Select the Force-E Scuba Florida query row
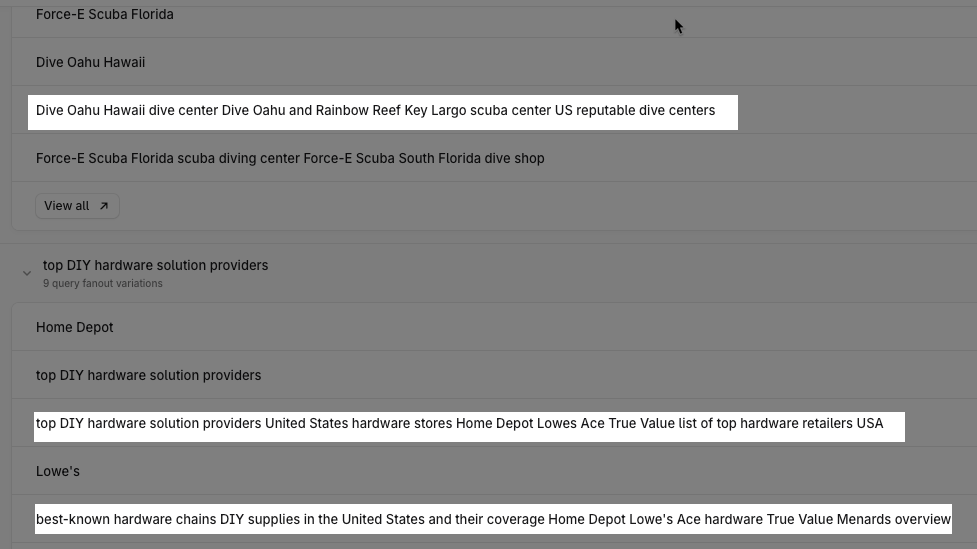The width and height of the screenshot is (977, 549). (105, 15)
